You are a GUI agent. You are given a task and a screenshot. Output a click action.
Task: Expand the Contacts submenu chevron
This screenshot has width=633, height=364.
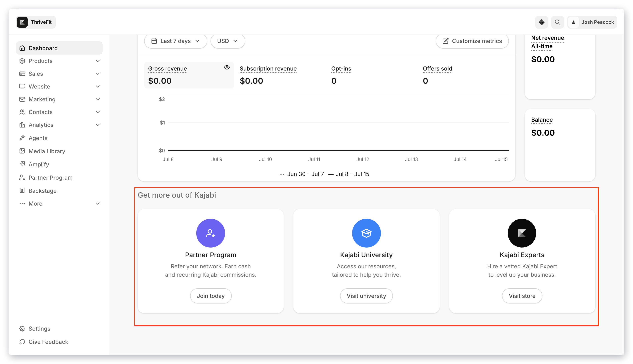click(98, 112)
